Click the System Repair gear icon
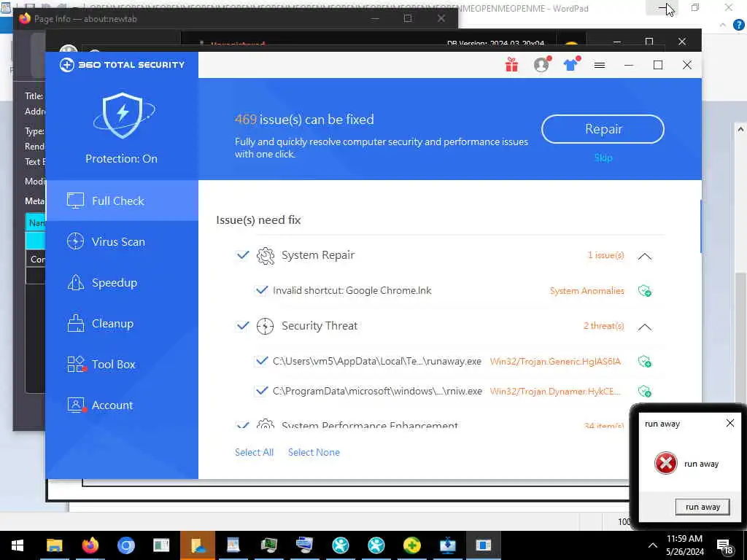 pyautogui.click(x=266, y=256)
